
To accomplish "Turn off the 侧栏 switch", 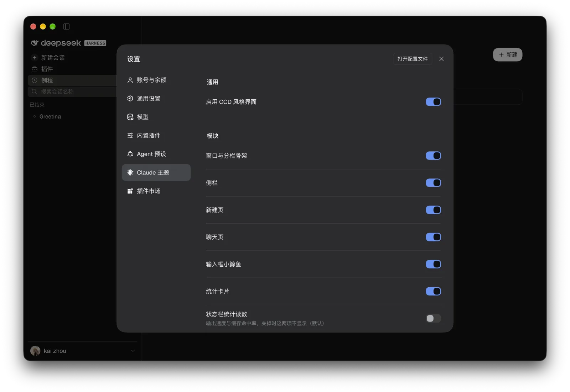I will click(433, 183).
